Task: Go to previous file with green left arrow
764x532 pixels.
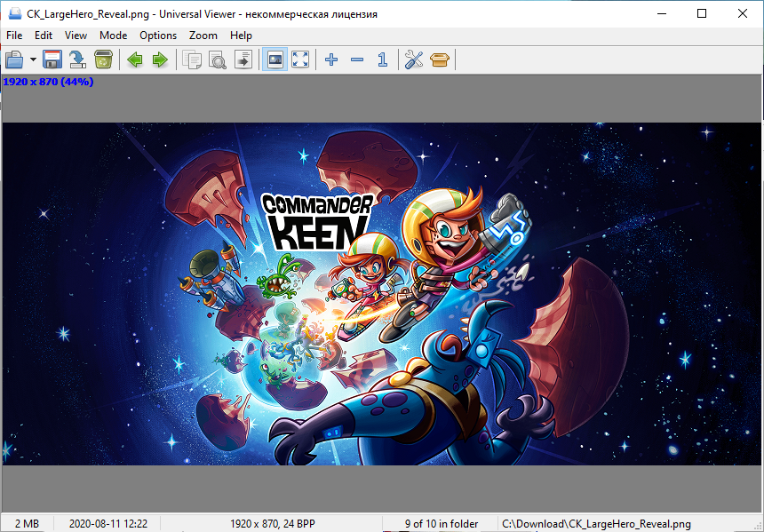Action: (x=135, y=60)
